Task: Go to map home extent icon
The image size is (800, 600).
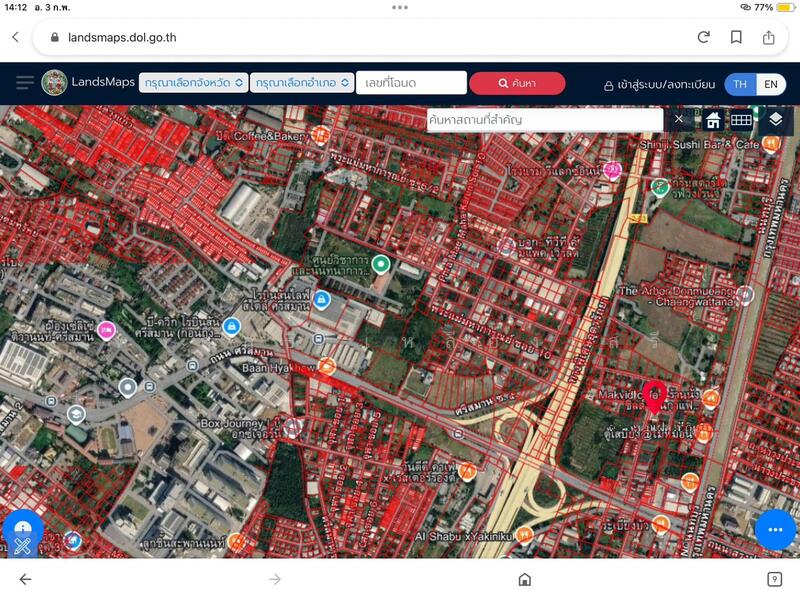Action: tap(713, 120)
